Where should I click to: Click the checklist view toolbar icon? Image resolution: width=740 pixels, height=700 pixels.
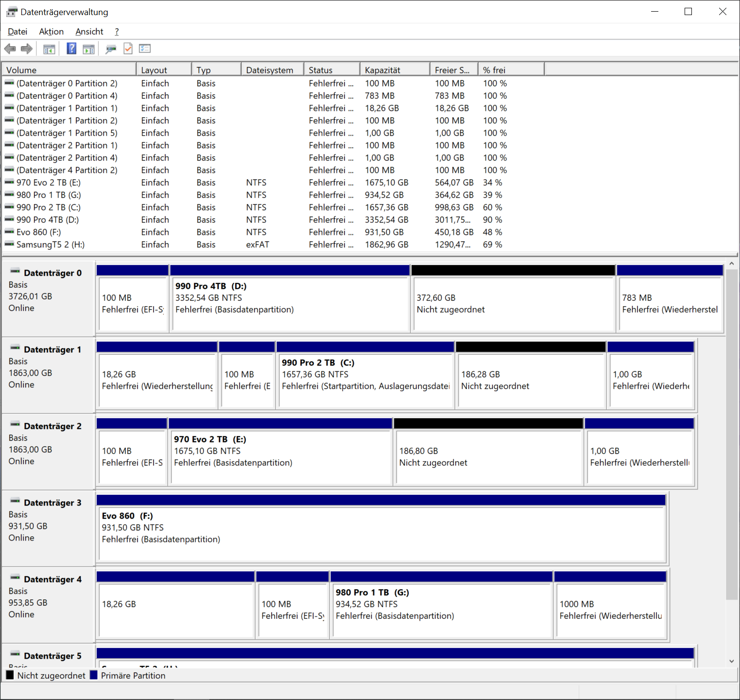click(145, 49)
